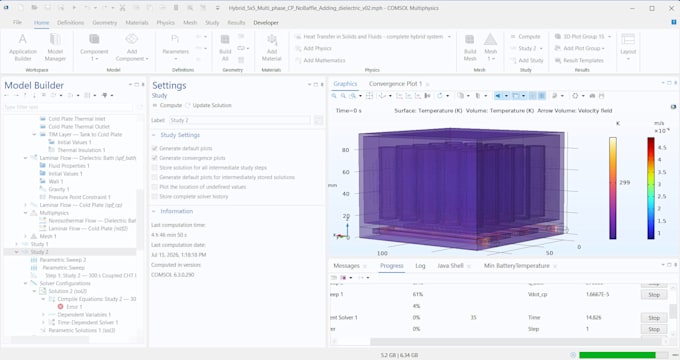Click the status bar progress cancel icon
680x360 pixels.
coord(573,355)
